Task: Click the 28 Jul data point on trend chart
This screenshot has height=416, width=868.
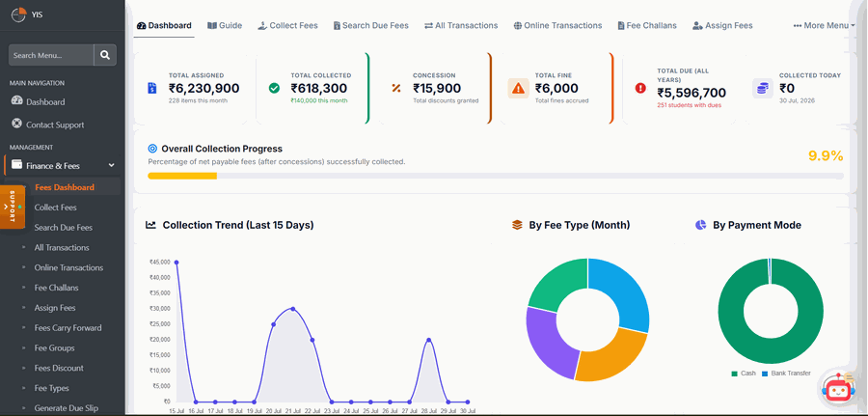Action: click(428, 340)
